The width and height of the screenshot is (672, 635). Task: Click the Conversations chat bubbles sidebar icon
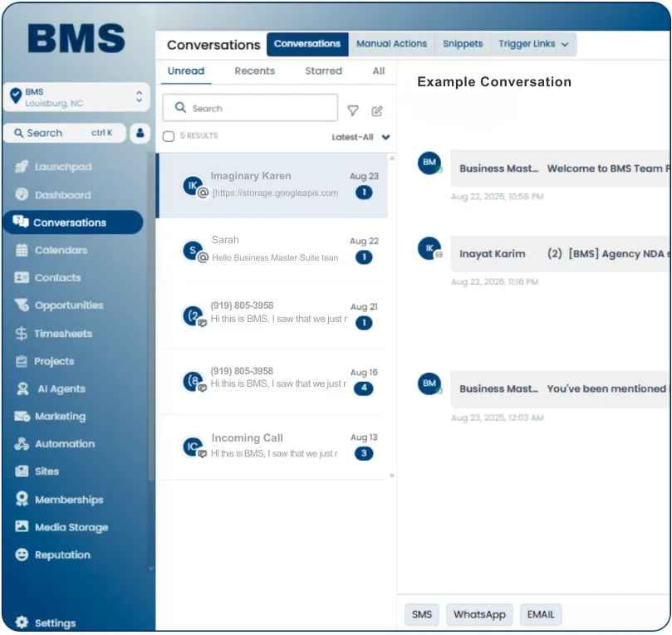pos(21,222)
